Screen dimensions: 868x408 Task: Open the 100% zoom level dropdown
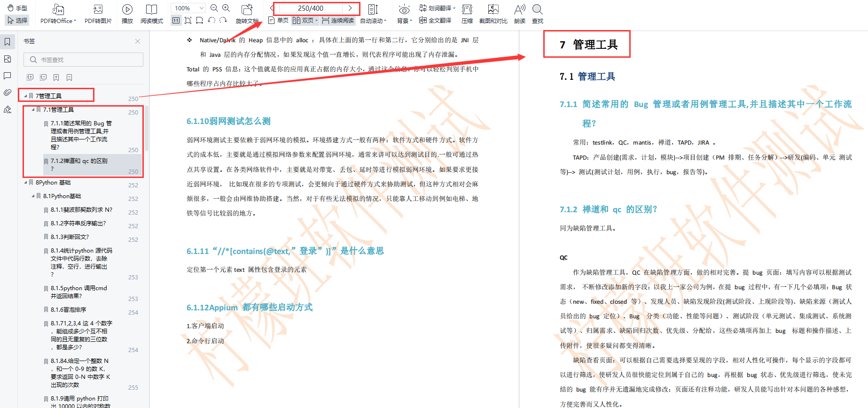click(188, 8)
